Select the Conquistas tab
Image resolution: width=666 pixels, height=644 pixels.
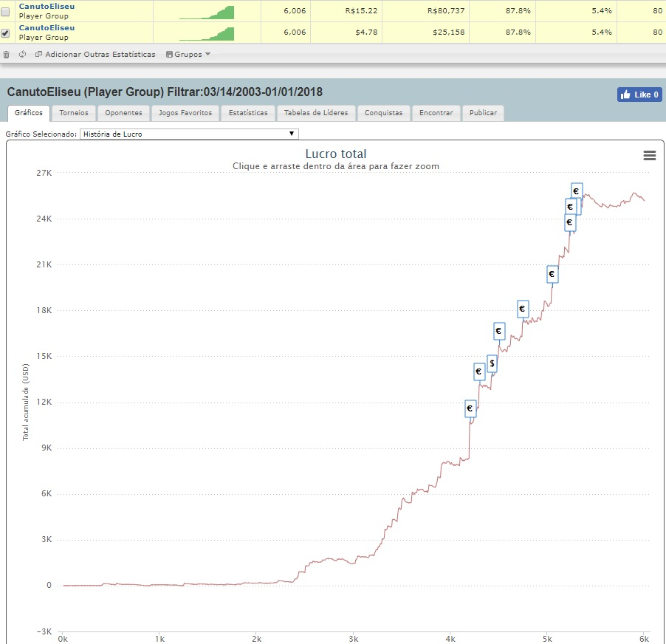[x=383, y=113]
